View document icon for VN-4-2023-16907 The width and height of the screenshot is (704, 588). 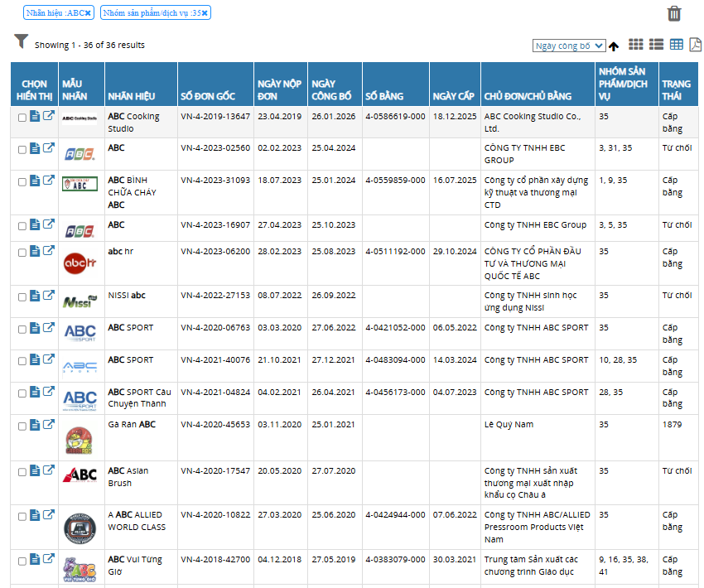click(35, 224)
